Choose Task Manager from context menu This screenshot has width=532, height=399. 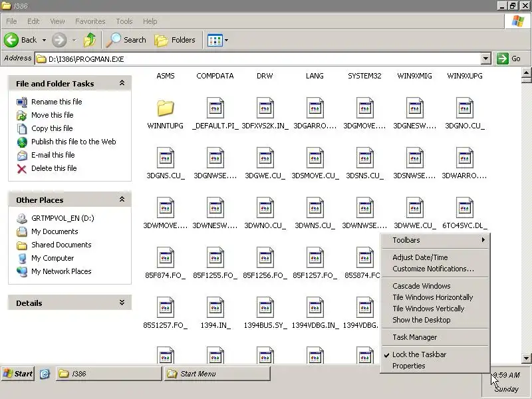(436, 337)
